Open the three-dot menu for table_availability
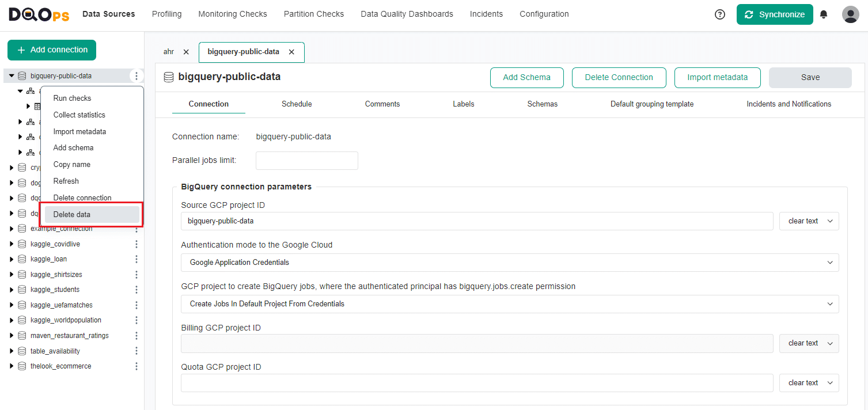The image size is (868, 410). [137, 351]
